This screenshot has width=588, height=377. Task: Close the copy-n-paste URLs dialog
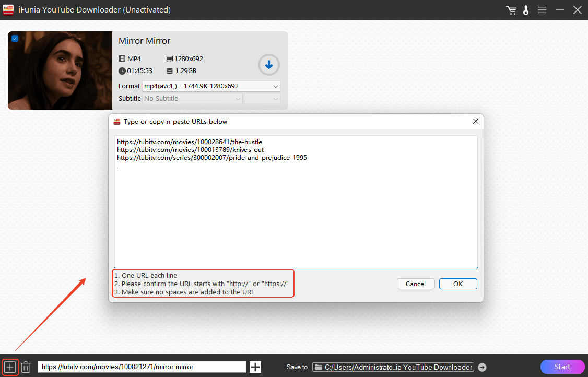click(x=475, y=121)
